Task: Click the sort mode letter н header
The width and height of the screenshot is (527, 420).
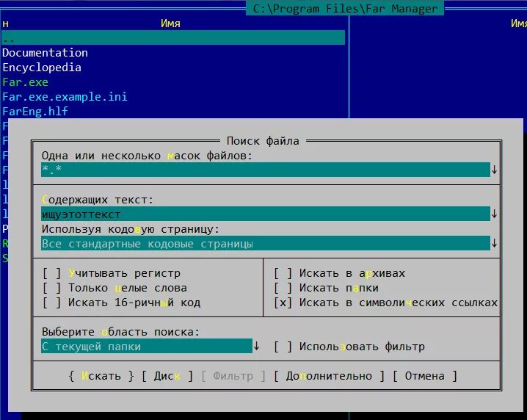Action: click(x=5, y=23)
